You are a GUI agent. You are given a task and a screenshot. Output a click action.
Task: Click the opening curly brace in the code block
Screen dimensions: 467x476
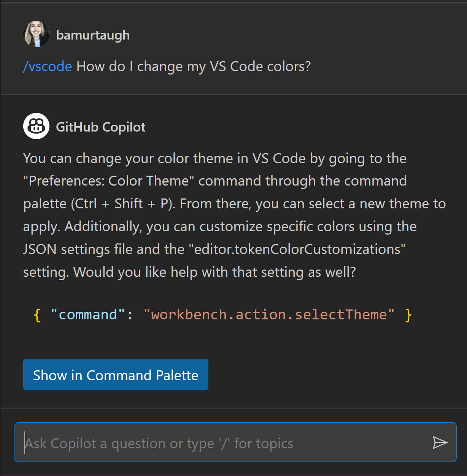pos(37,314)
